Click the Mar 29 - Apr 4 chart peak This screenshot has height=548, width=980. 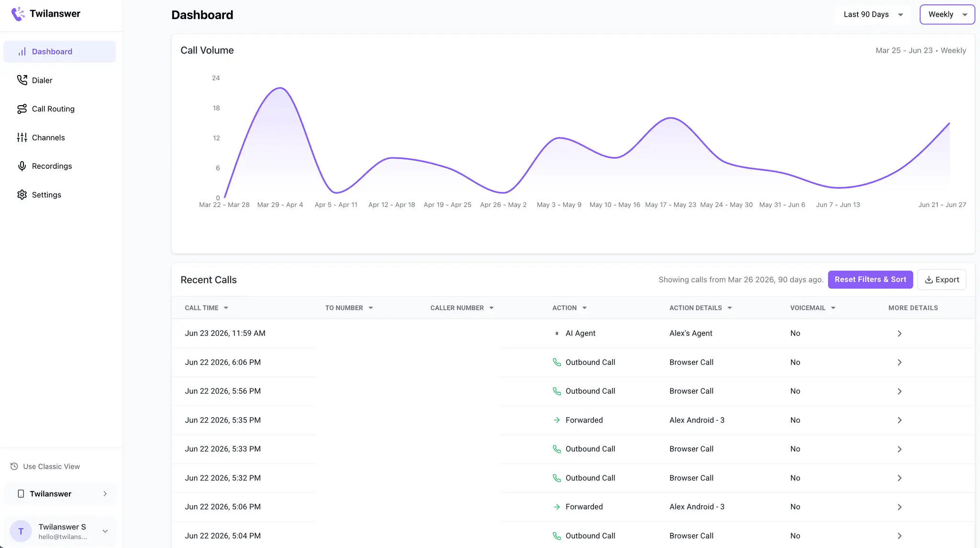pyautogui.click(x=280, y=88)
